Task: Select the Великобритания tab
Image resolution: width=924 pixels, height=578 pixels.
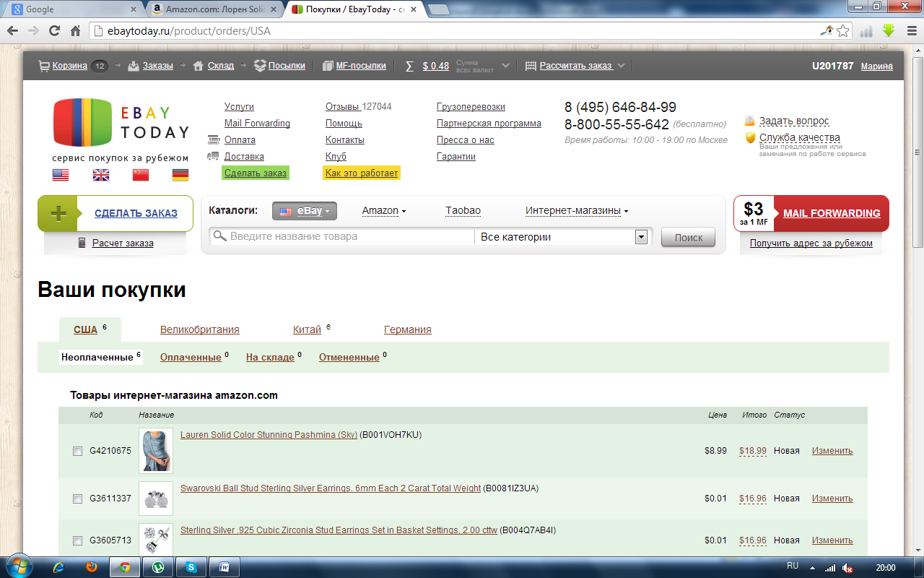Action: (200, 329)
